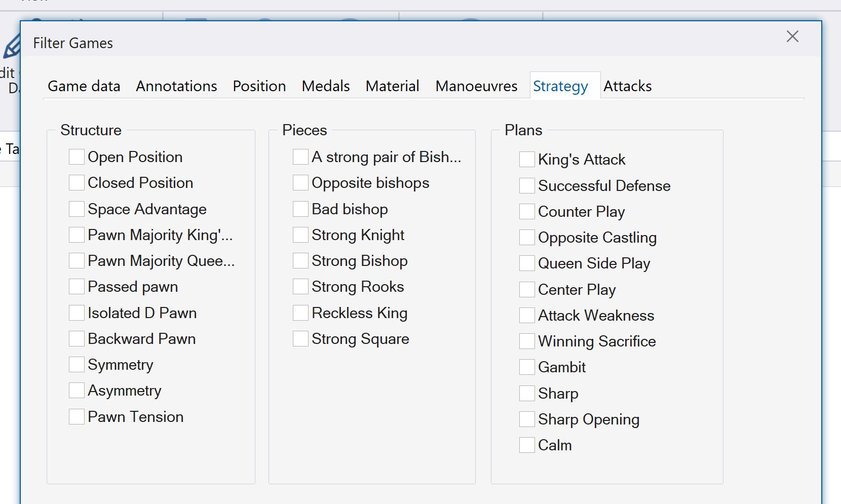Open the Attacks tab
Screen dimensions: 841x504
(x=628, y=86)
